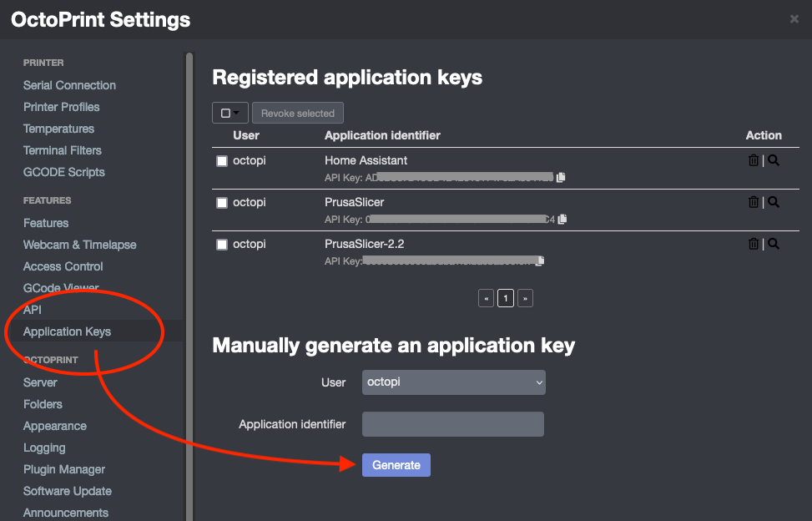Select the PrusaSlicer-2.2 row checkbox
This screenshot has height=521, width=812.
(222, 245)
